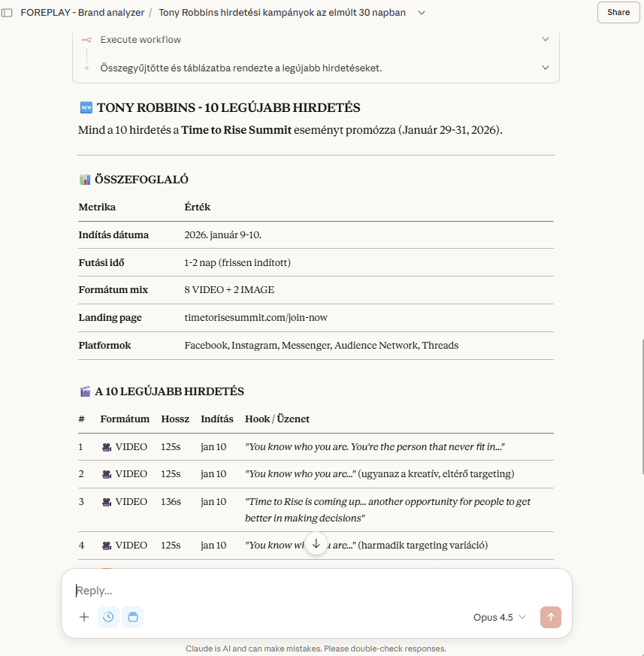644x656 pixels.
Task: Open the tools icon beside the clock icon
Action: [x=133, y=617]
